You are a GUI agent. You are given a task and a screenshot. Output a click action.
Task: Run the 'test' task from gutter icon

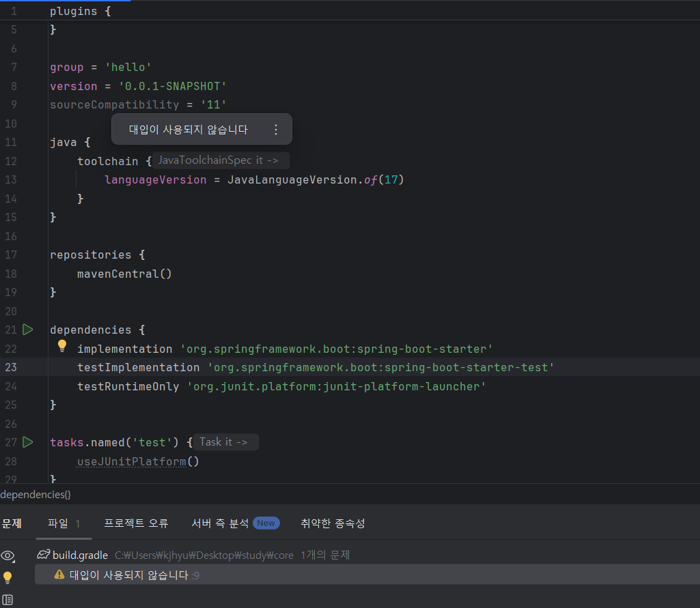[28, 442]
